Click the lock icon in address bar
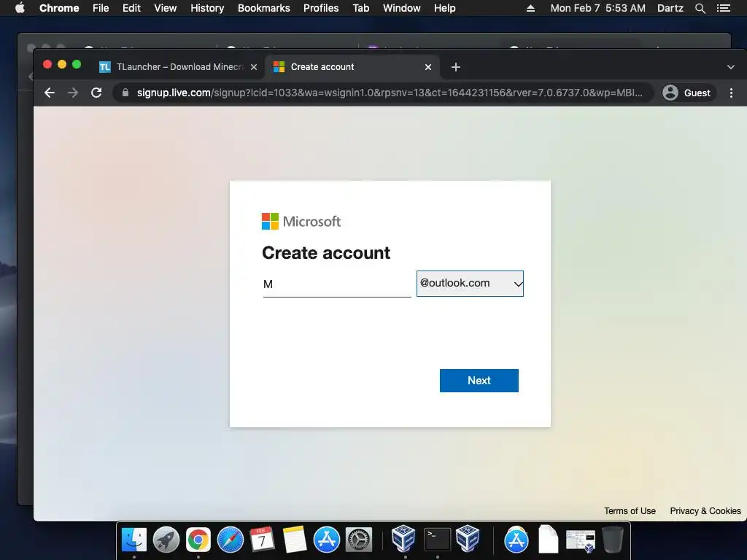The image size is (747, 560). coord(125,93)
